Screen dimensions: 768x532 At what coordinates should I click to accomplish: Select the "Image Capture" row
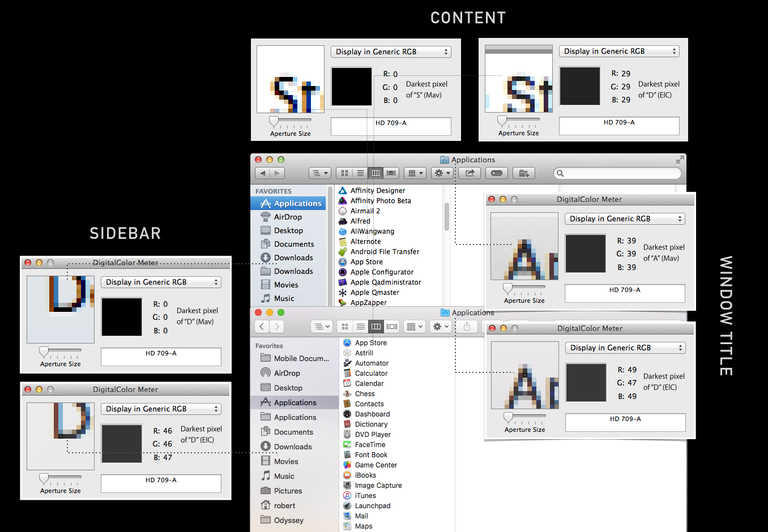398,486
